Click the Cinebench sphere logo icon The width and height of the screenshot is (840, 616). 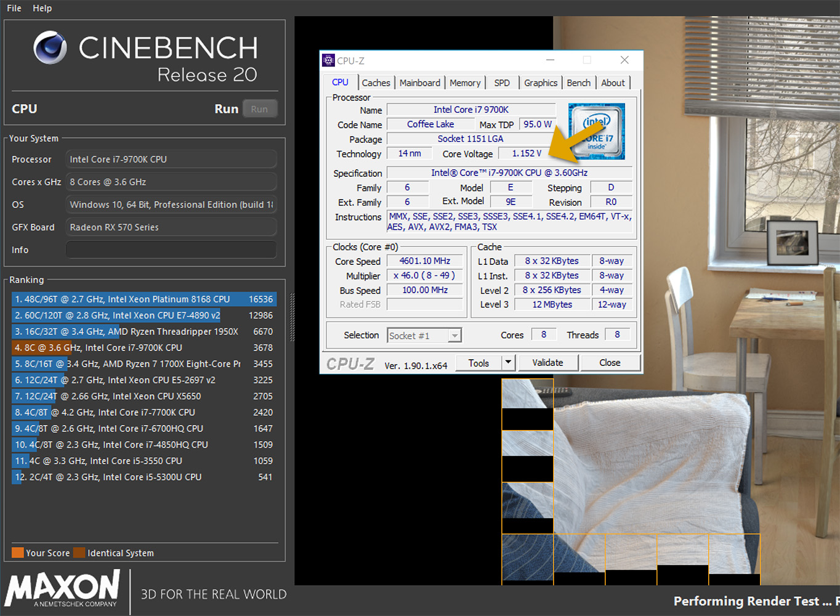50,48
